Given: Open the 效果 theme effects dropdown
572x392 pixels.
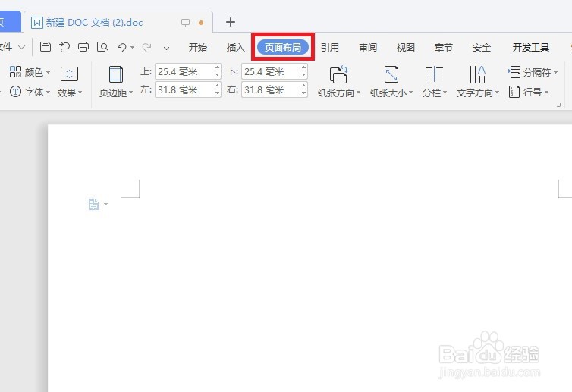Looking at the screenshot, I should (69, 83).
